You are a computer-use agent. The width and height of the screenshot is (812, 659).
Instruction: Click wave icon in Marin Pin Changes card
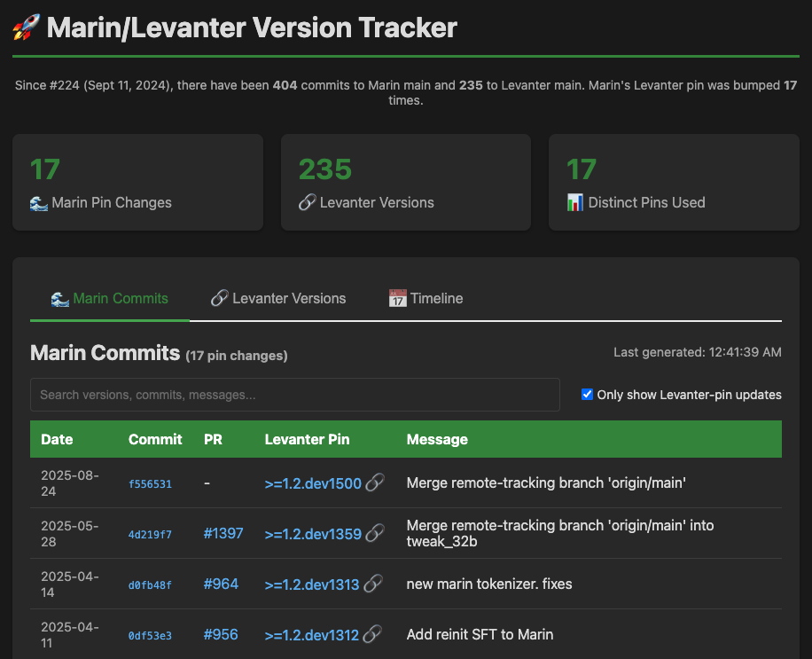[39, 203]
